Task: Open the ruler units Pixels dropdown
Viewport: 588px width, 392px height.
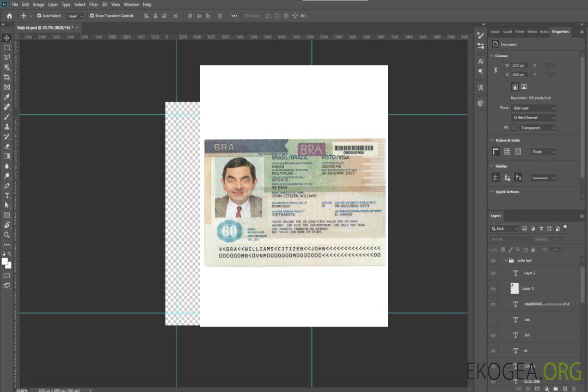Action: [543, 151]
